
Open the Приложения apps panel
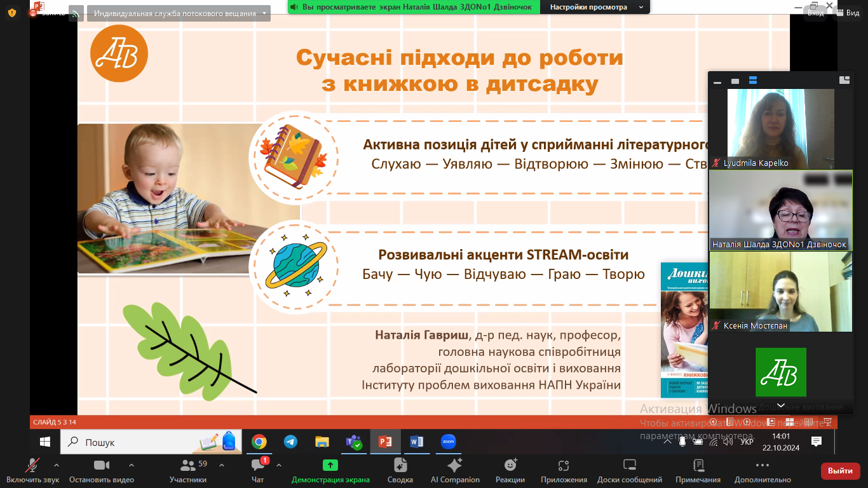point(564,470)
